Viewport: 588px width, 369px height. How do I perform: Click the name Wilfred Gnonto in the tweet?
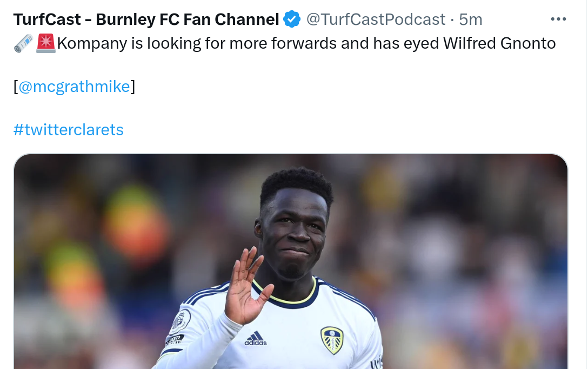click(499, 43)
